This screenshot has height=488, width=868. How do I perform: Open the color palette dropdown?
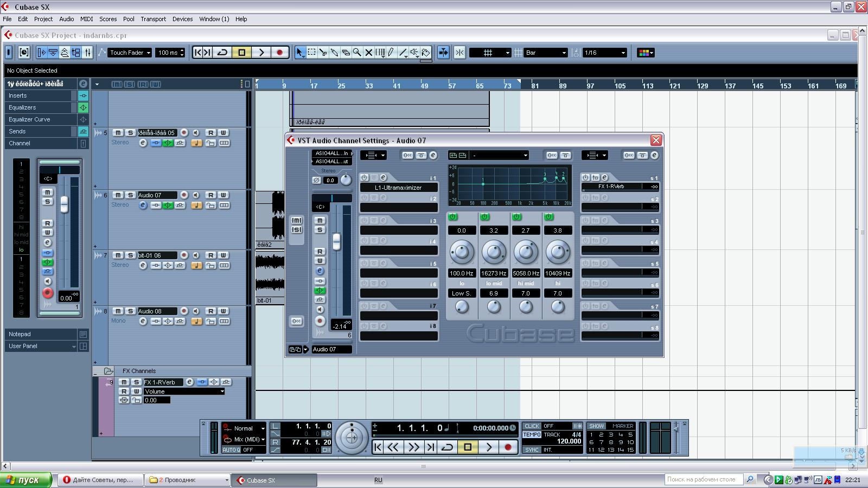pos(646,53)
